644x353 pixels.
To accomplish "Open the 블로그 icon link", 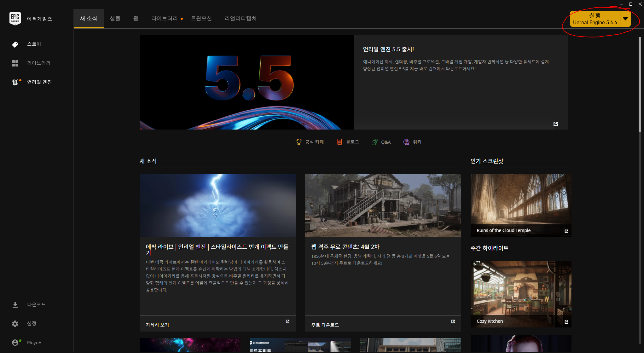I will (x=339, y=142).
